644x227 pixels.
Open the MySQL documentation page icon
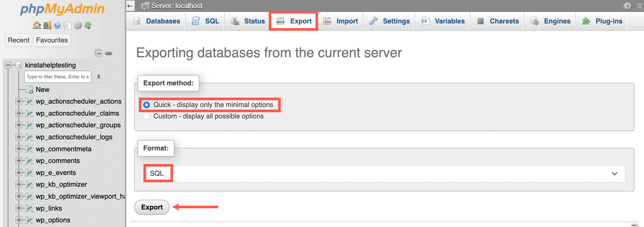tap(67, 25)
